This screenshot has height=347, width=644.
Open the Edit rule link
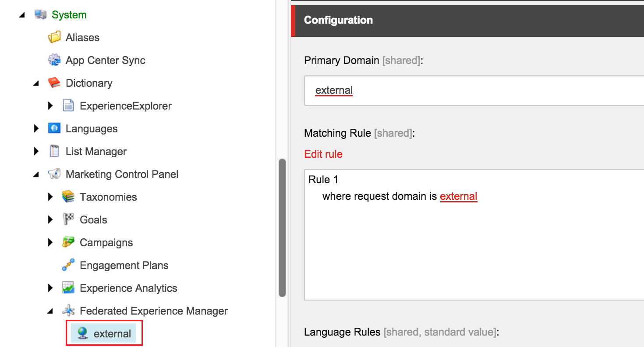point(323,154)
